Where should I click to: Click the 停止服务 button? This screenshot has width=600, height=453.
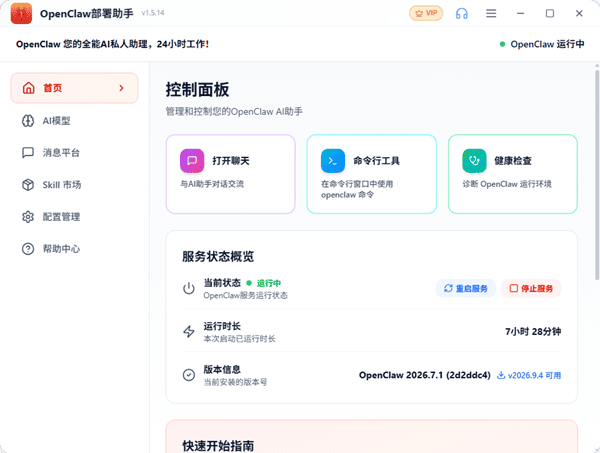[531, 288]
